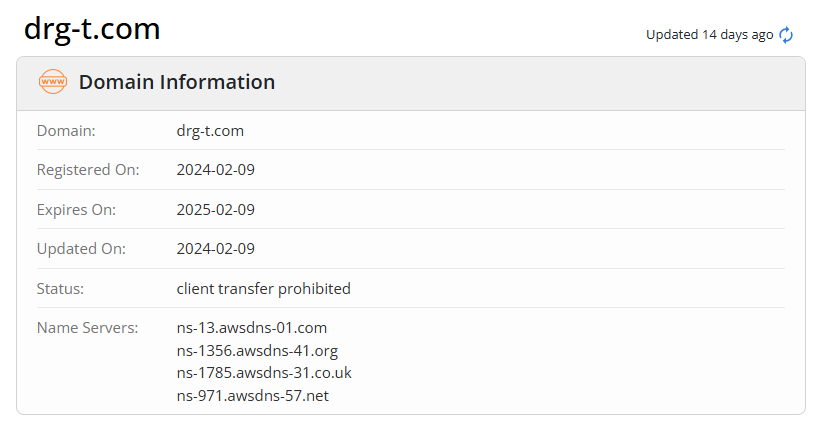Screen dimensions: 813x424
Task: Click the orange WWW globe icon
Action: tap(52, 82)
